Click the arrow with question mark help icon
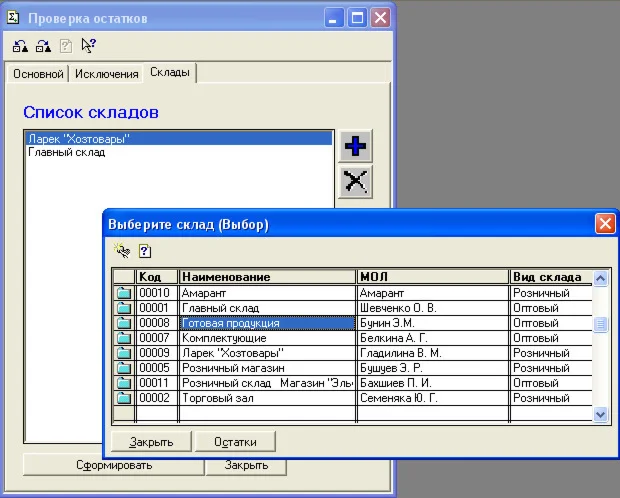Screen dimensions: 620x498 click(x=88, y=46)
